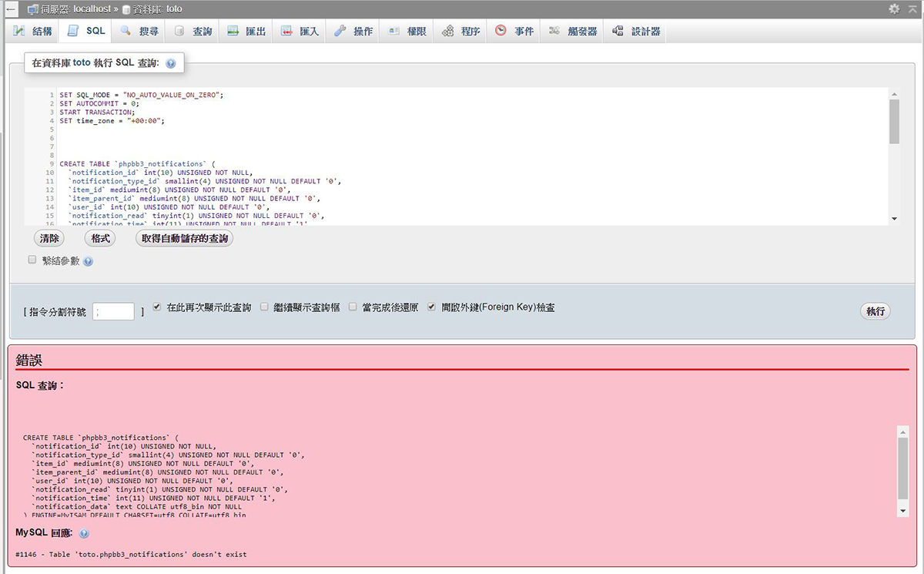The image size is (924, 574).
Task: Click scroll down arrow in error query box
Action: pos(903,510)
